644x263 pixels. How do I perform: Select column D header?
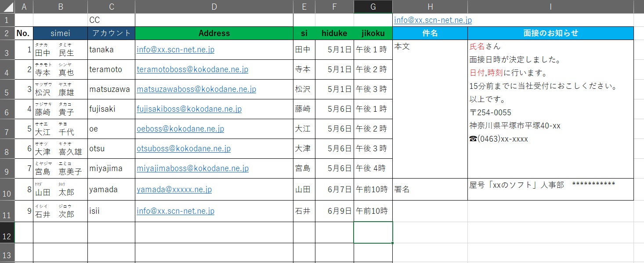pos(214,7)
